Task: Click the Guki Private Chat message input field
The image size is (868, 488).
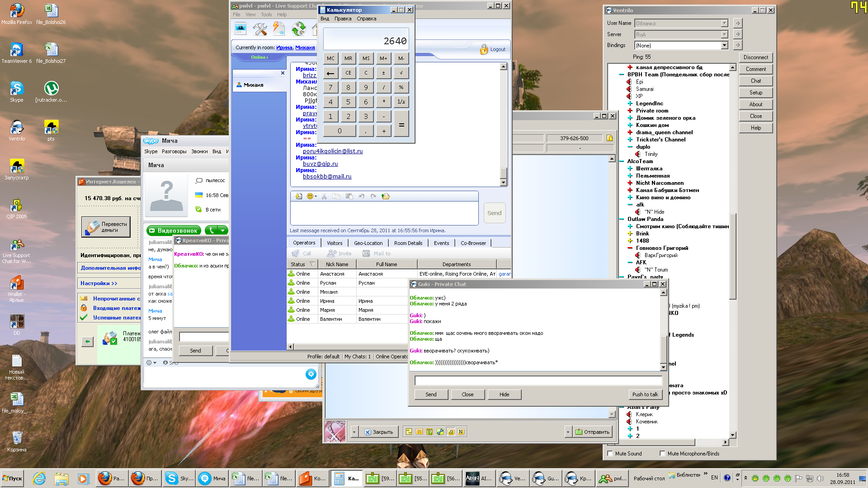Action: pos(538,381)
